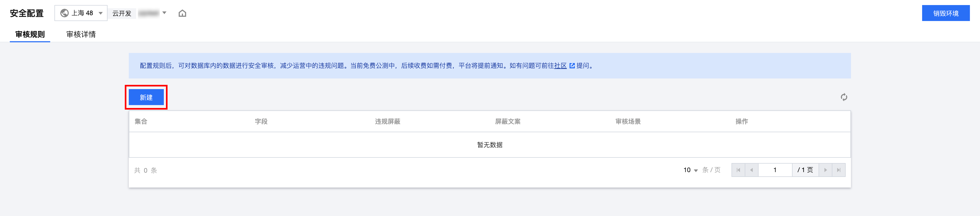Click the 新建 button
Image resolution: width=980 pixels, height=216 pixels.
pyautogui.click(x=146, y=98)
